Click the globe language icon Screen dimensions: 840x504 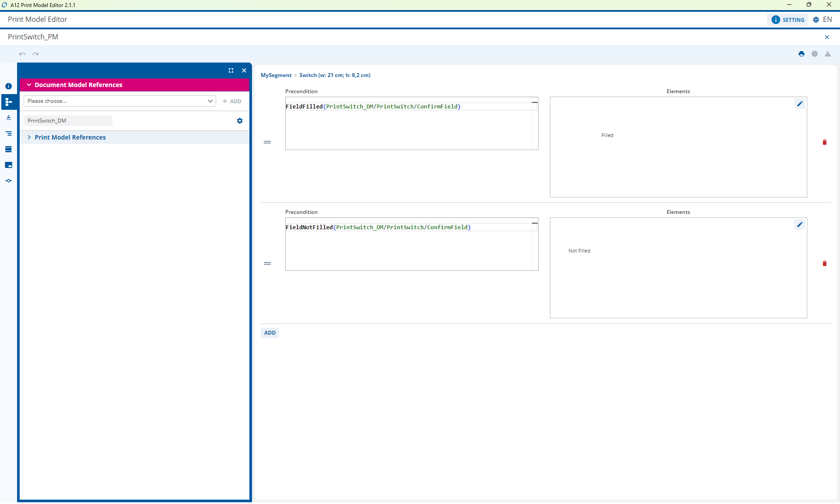[x=816, y=20]
